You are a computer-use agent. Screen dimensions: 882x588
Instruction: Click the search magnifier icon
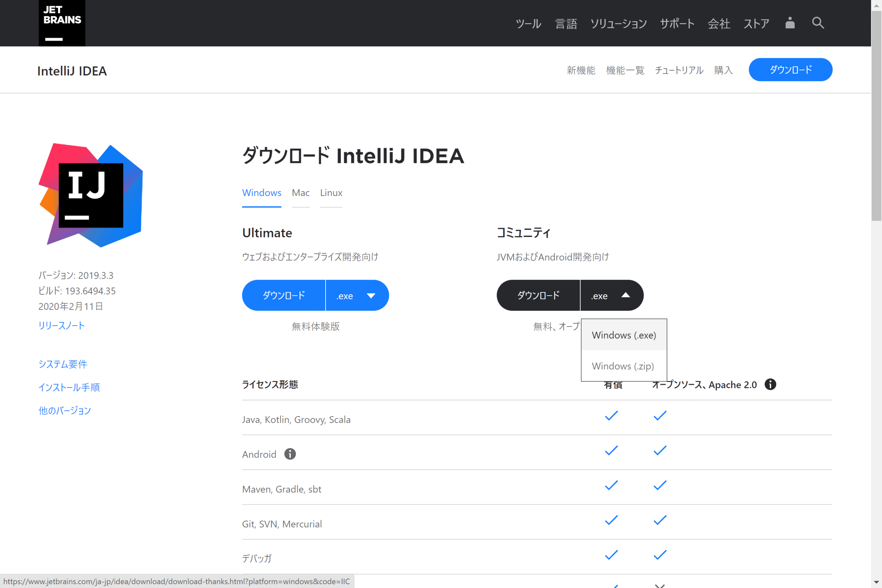[x=818, y=23]
